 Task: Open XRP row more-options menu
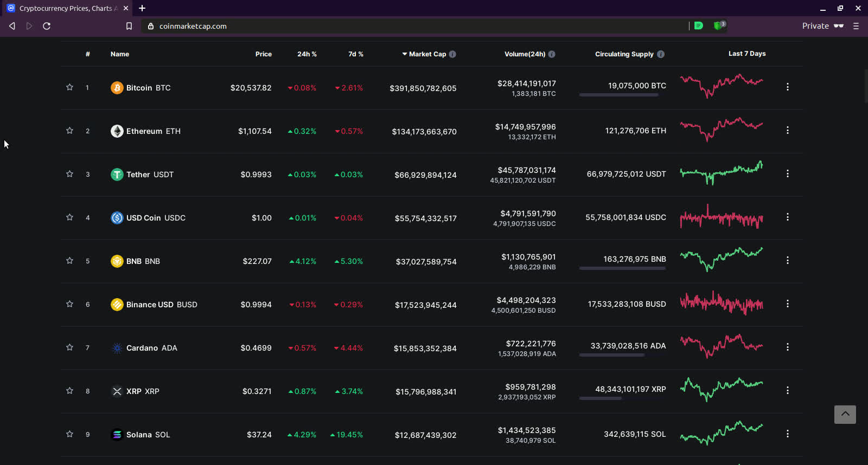tap(788, 390)
